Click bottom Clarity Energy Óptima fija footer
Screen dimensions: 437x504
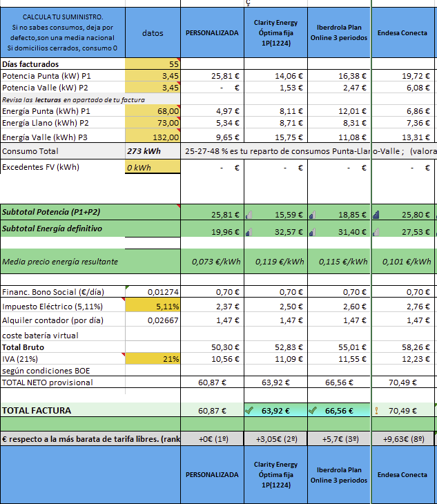(x=275, y=475)
